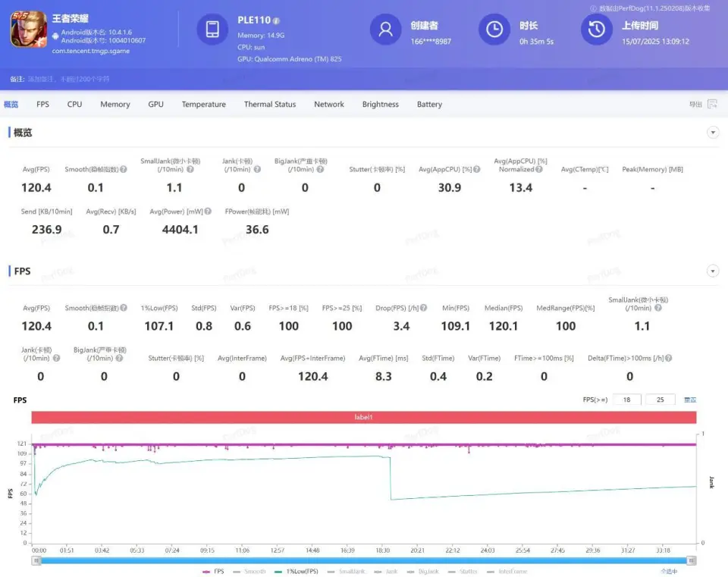Click the blue timeline range slider
Screen dimensions: 728x577
pos(364,560)
